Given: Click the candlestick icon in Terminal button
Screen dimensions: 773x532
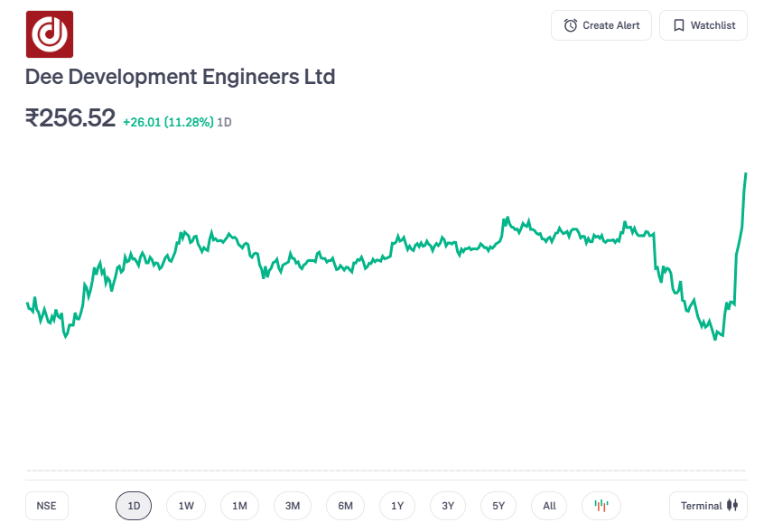Looking at the screenshot, I should pyautogui.click(x=732, y=506).
